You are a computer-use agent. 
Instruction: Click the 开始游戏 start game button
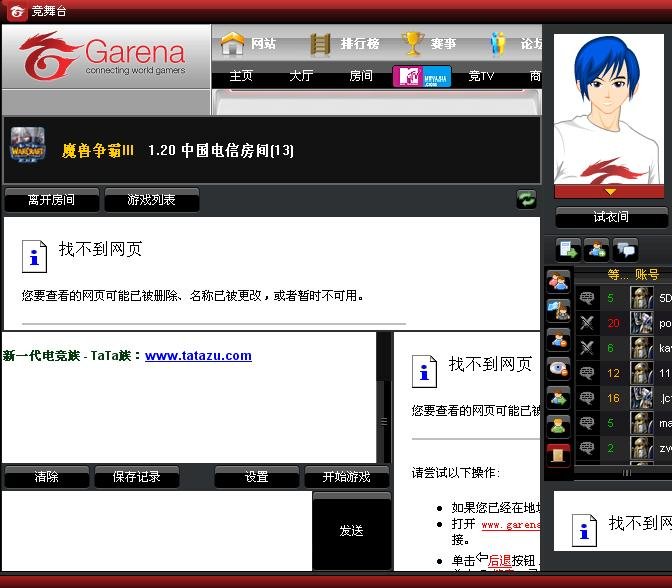click(x=346, y=477)
